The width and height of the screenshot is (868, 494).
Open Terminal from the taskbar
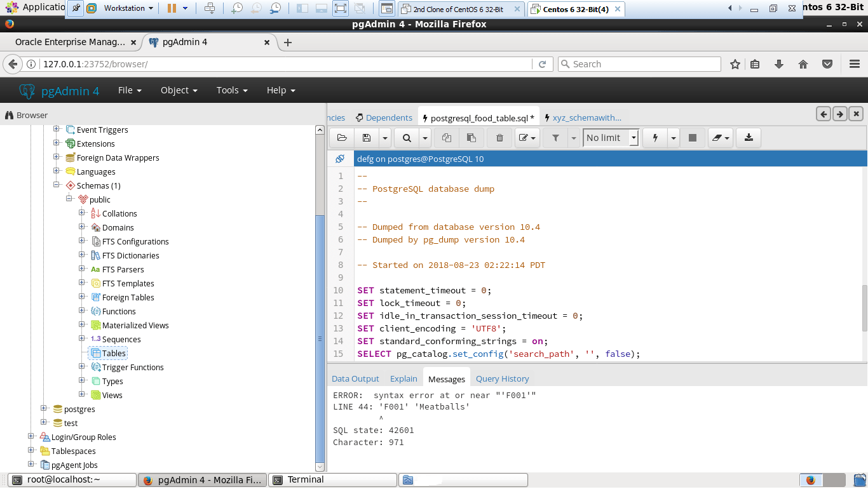tap(332, 480)
